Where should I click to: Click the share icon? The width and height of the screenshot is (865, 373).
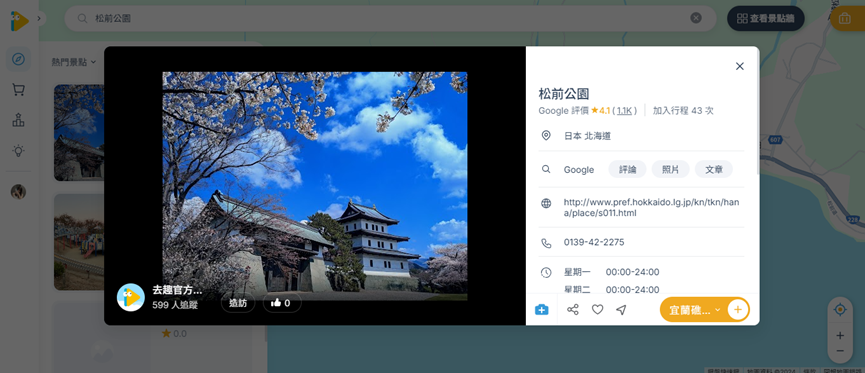tap(573, 310)
